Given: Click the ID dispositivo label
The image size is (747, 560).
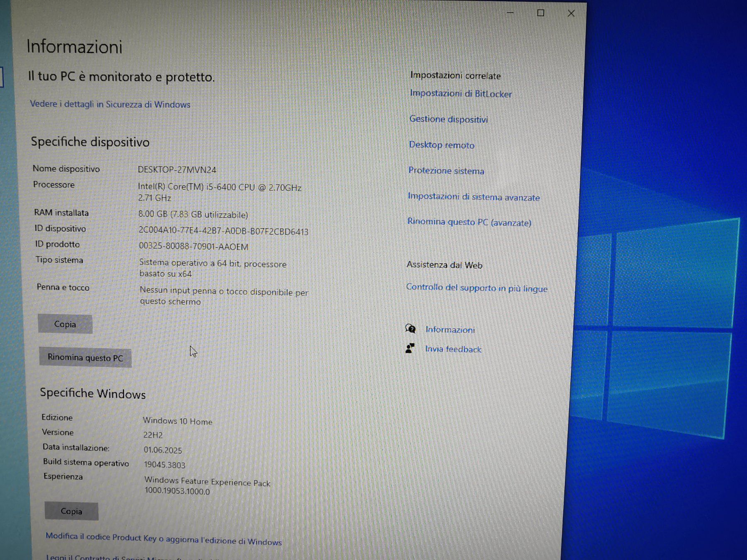Looking at the screenshot, I should tap(60, 228).
